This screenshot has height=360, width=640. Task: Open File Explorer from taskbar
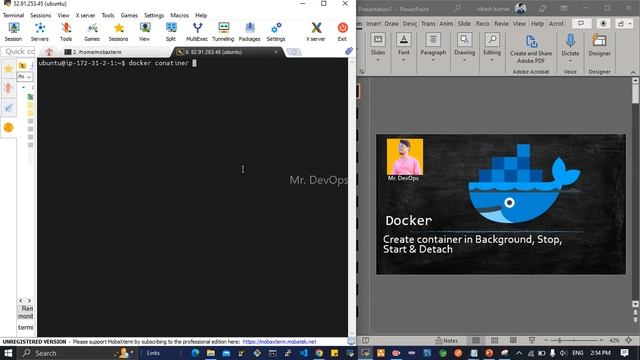click(x=211, y=353)
